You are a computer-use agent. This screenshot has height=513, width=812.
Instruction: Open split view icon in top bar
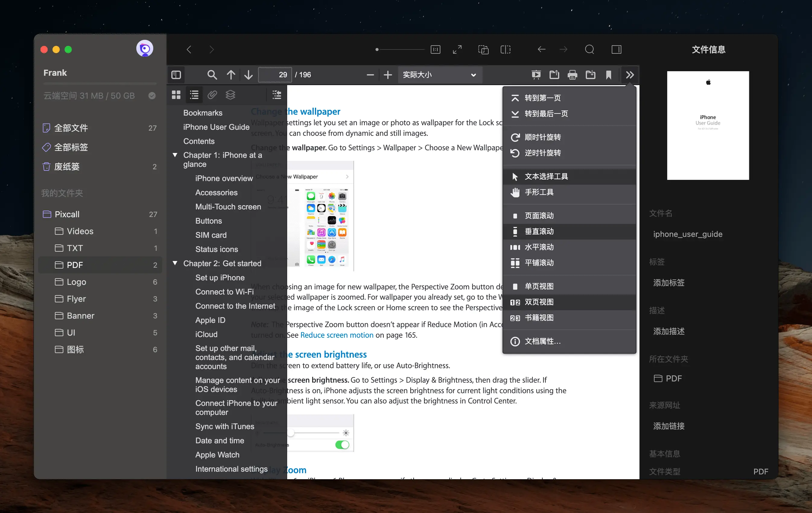tap(506, 49)
